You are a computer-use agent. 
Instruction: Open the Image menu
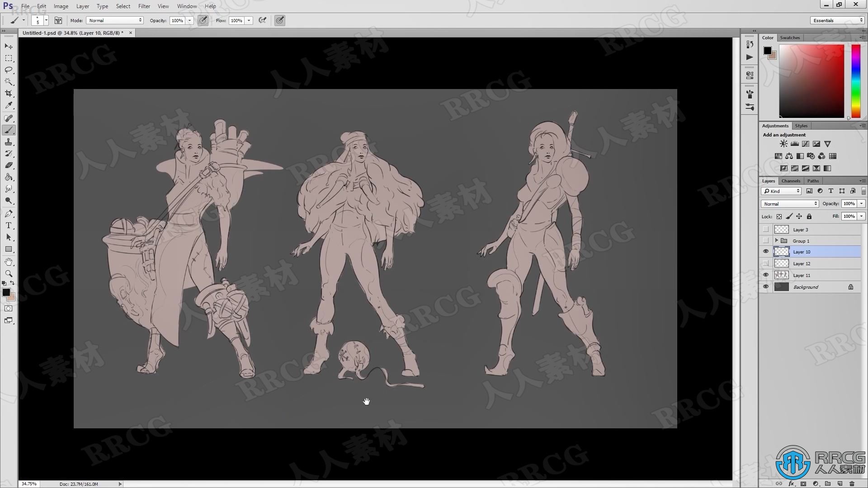pos(61,6)
